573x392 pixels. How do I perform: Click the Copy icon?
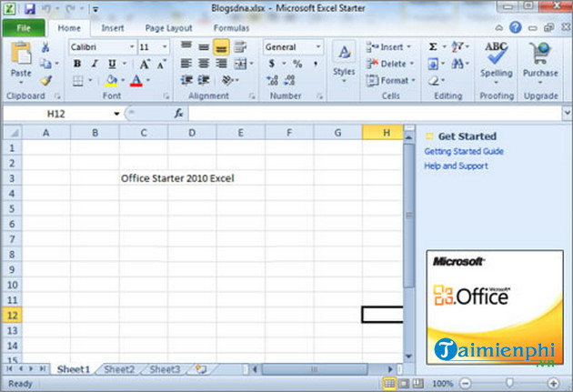pyautogui.click(x=45, y=64)
